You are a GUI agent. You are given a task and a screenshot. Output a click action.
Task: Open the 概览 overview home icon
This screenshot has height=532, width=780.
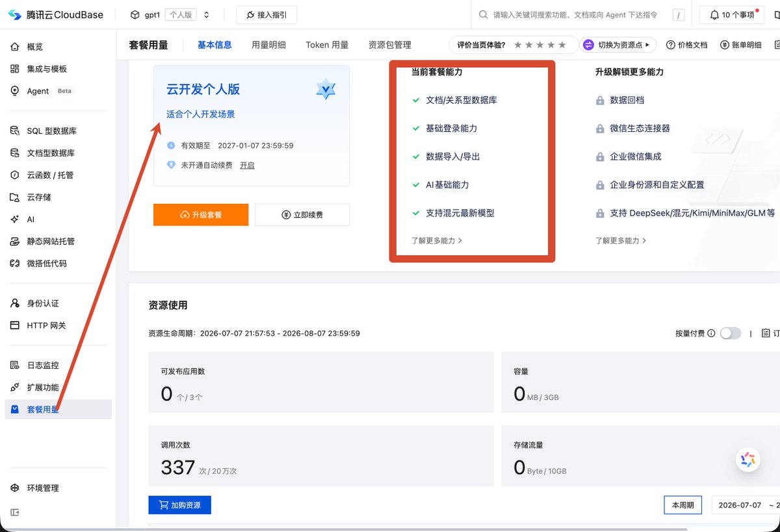[x=15, y=47]
